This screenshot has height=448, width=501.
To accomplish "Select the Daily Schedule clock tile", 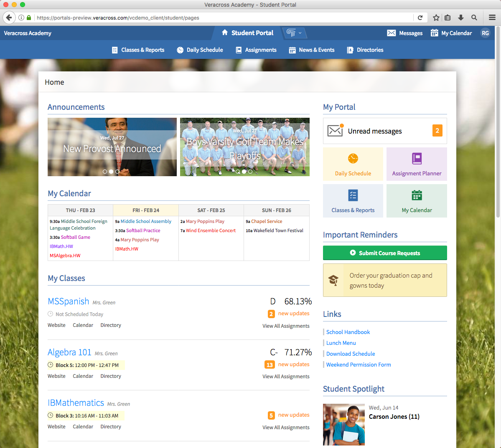I will 353,164.
